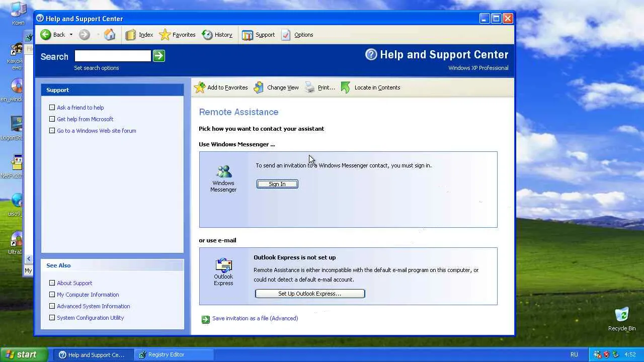Select the Recycle Bin desktop icon

(622, 319)
